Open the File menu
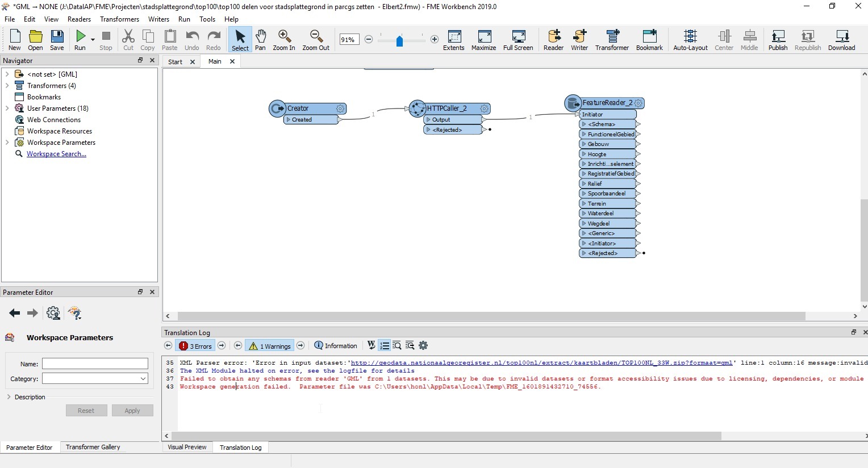Viewport: 868px width, 468px height. 10,19
